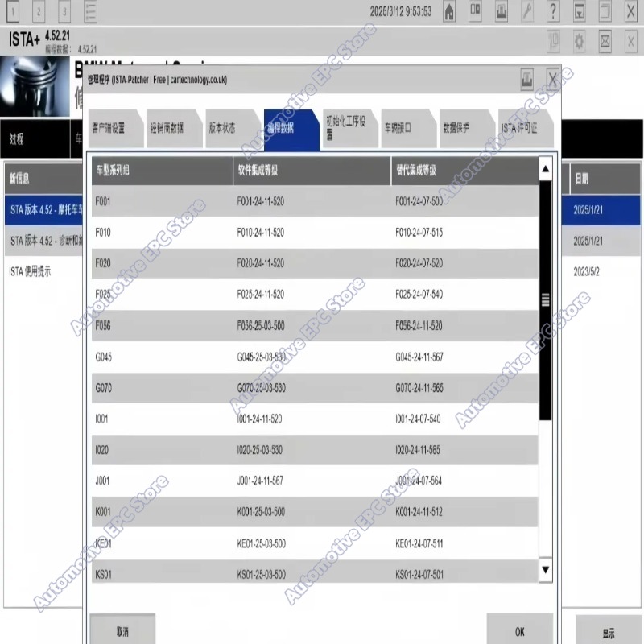This screenshot has width=644, height=644.
Task: Go to the Home screen icon
Action: [449, 11]
